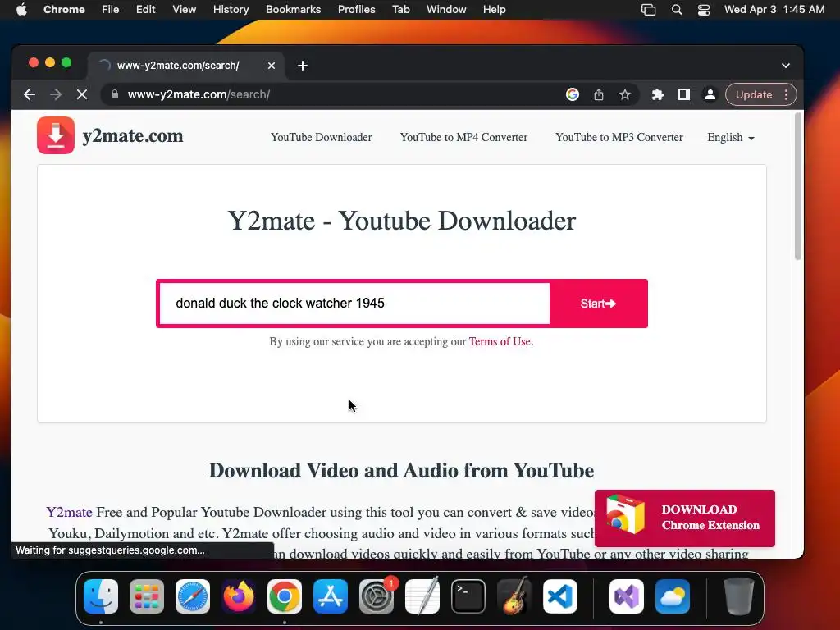840x630 pixels.
Task: Launch Visual Studio purple icon in Dock
Action: tap(626, 596)
